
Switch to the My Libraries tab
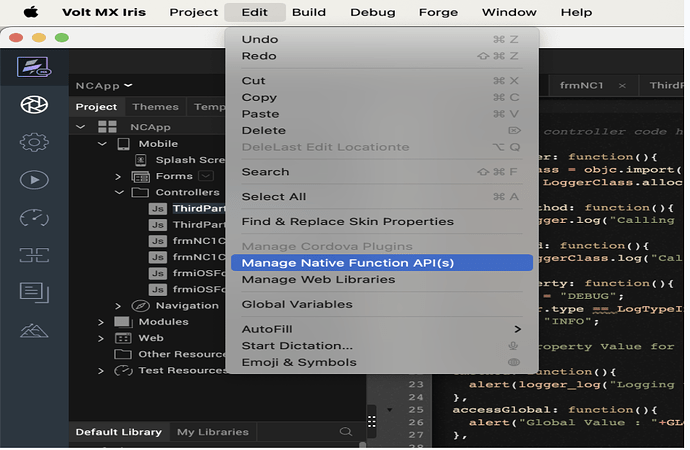pos(213,432)
